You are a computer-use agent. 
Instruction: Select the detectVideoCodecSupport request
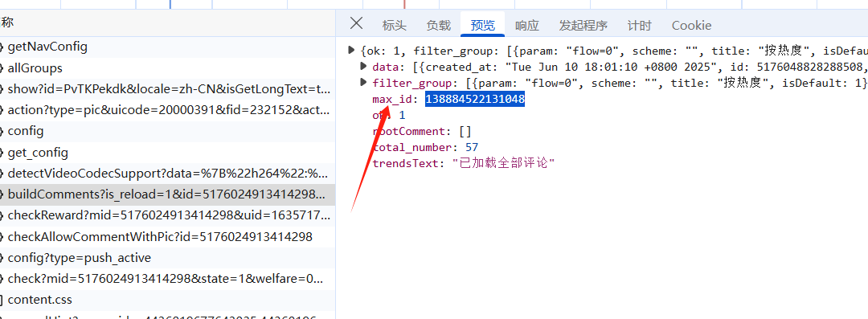(167, 174)
